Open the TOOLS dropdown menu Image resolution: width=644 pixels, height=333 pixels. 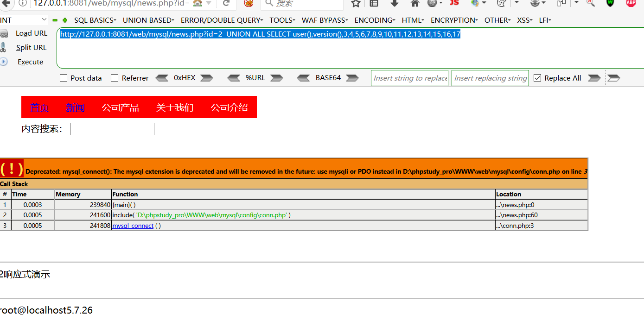tap(282, 20)
